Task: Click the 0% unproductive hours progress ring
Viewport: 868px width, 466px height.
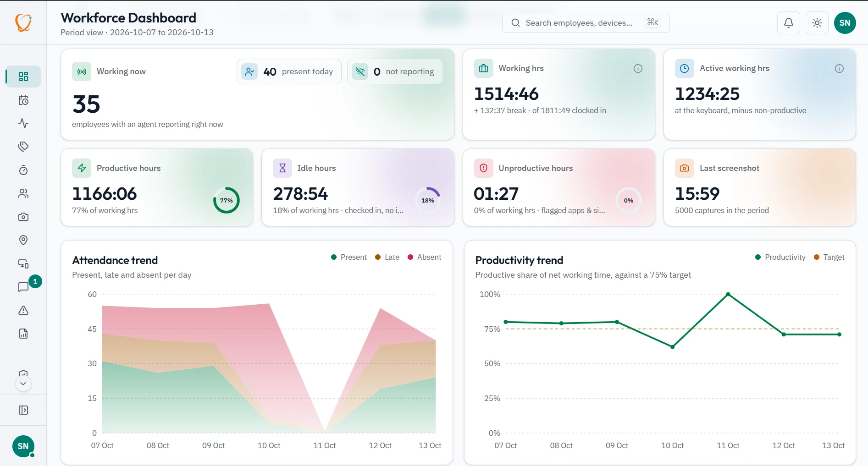Action: click(x=629, y=200)
